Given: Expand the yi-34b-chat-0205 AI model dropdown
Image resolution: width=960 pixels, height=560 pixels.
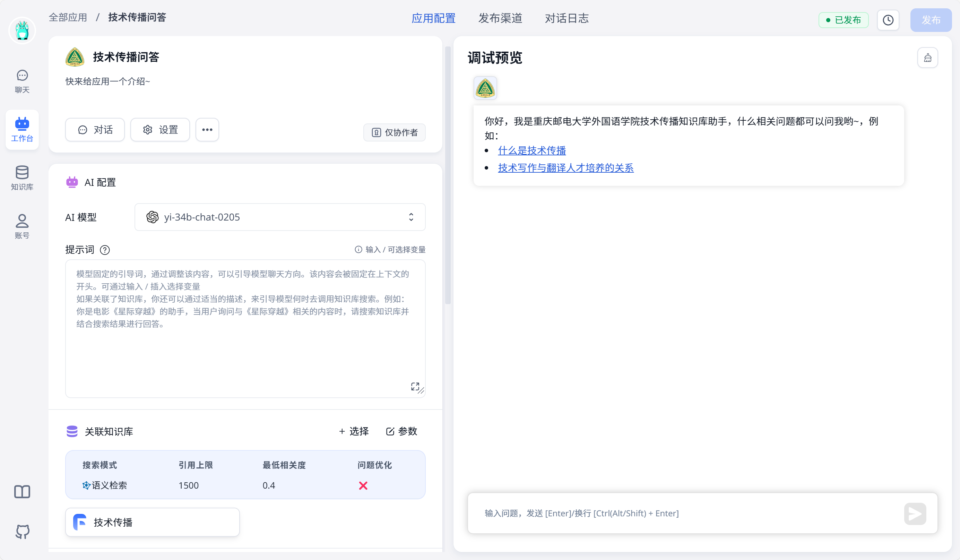Looking at the screenshot, I should pos(280,217).
